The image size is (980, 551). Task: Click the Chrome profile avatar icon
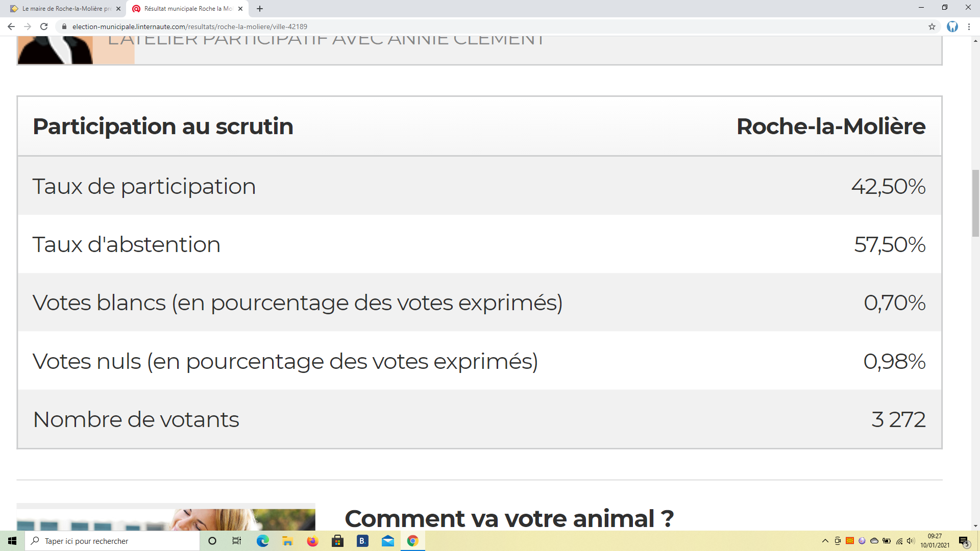point(952,27)
